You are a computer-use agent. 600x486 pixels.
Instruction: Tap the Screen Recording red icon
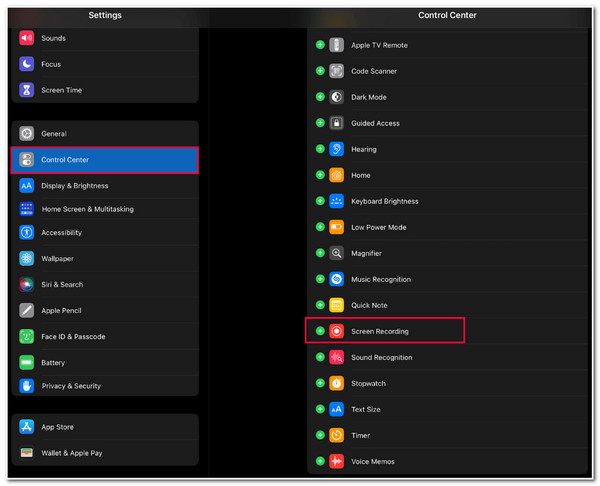(x=336, y=331)
